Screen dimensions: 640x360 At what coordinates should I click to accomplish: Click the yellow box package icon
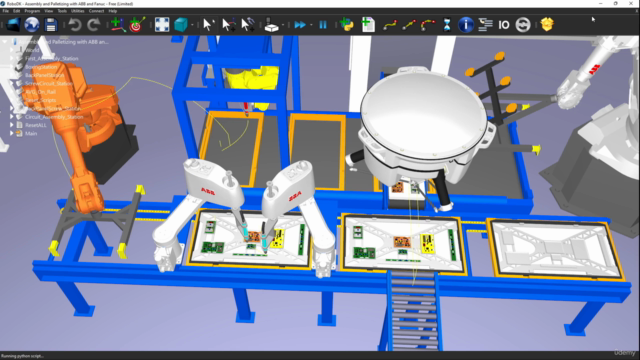click(x=547, y=25)
